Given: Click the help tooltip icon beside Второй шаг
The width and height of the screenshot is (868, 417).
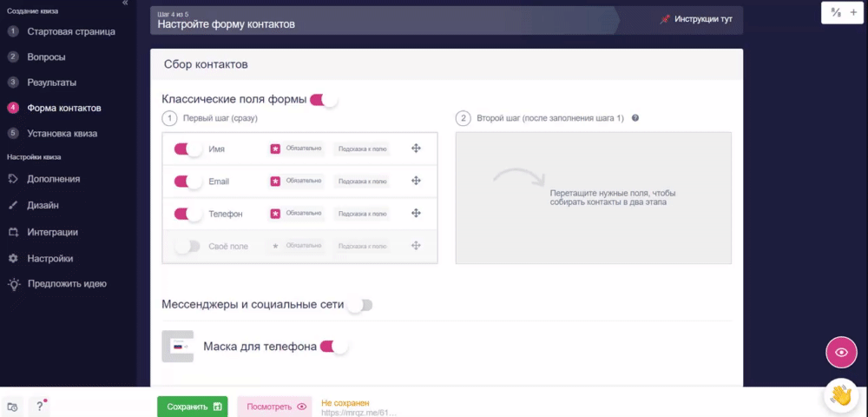Looking at the screenshot, I should tap(635, 118).
